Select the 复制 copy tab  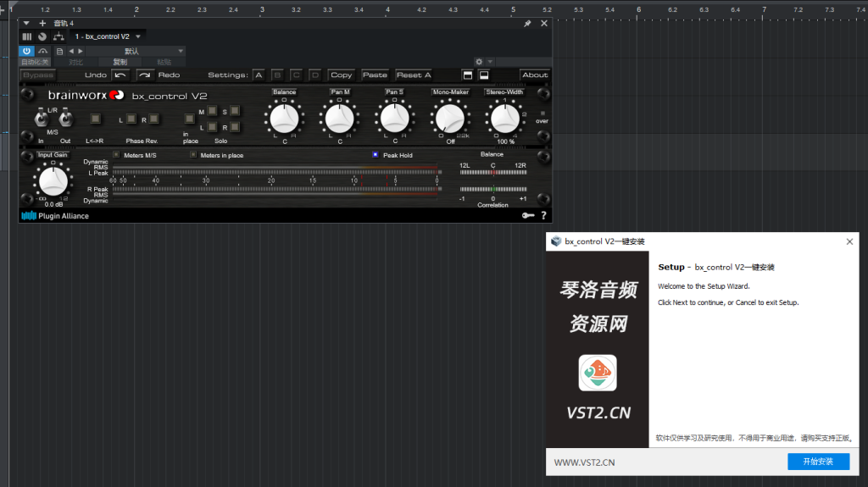120,62
